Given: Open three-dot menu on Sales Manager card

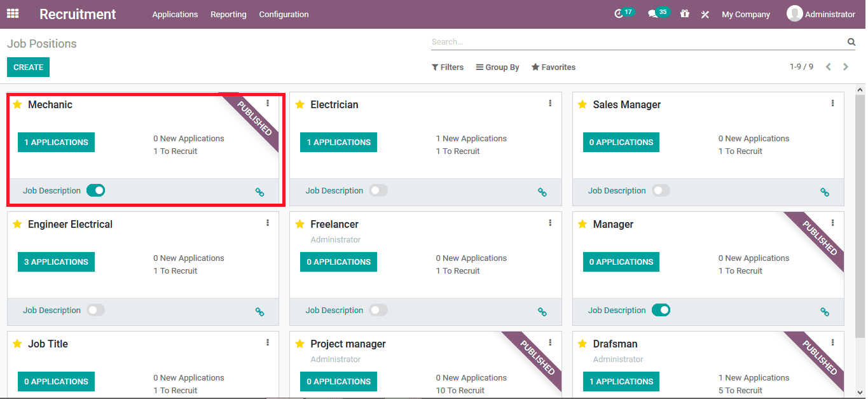Looking at the screenshot, I should click(833, 103).
